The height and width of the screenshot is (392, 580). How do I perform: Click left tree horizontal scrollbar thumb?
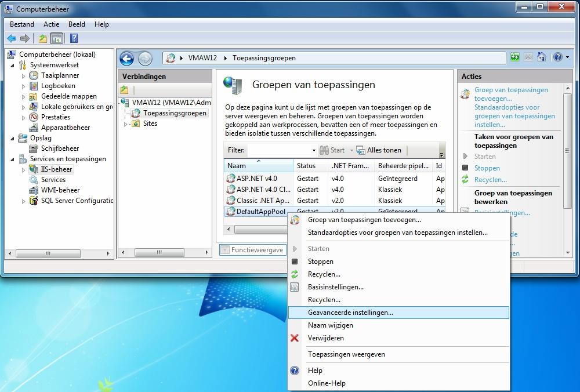tap(48, 253)
